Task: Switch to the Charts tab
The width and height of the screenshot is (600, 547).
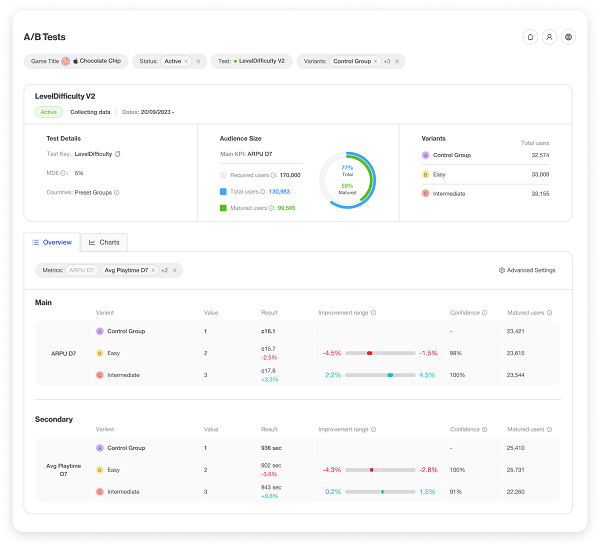Action: (x=104, y=242)
